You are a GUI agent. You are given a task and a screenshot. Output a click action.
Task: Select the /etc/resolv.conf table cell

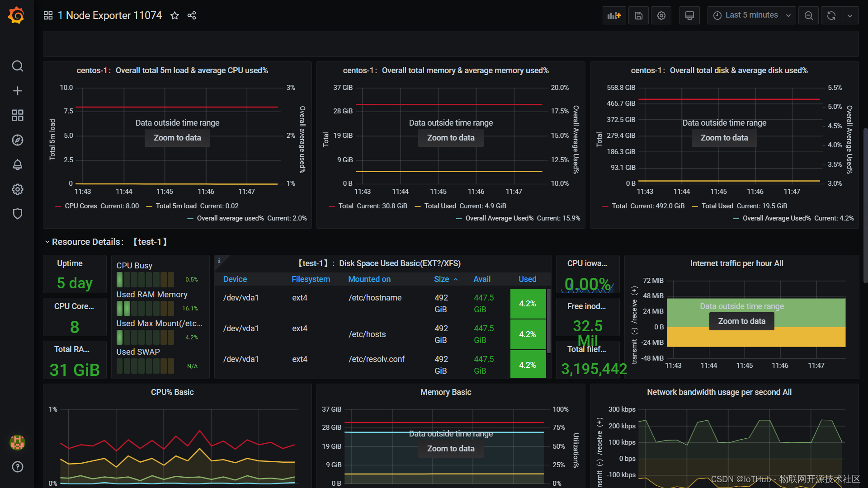click(377, 359)
